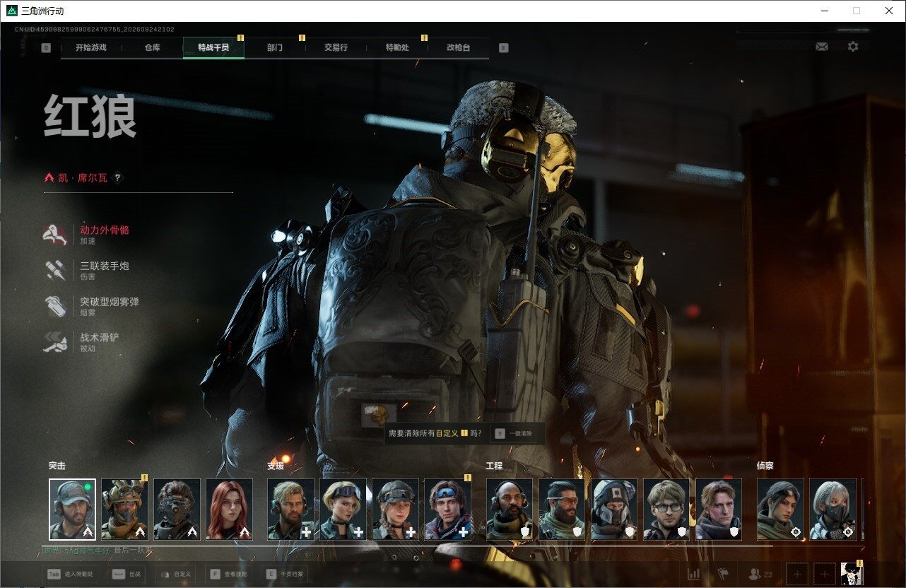The width and height of the screenshot is (906, 588).
Task: Open the help icon beside 凯·席尔瓦
Action: point(118,178)
